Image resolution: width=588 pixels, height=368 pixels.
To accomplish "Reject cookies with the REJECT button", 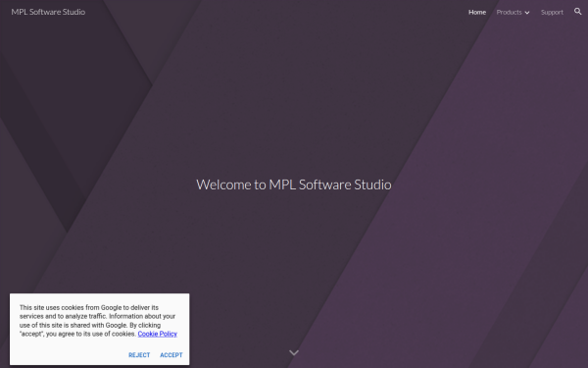I will point(139,355).
